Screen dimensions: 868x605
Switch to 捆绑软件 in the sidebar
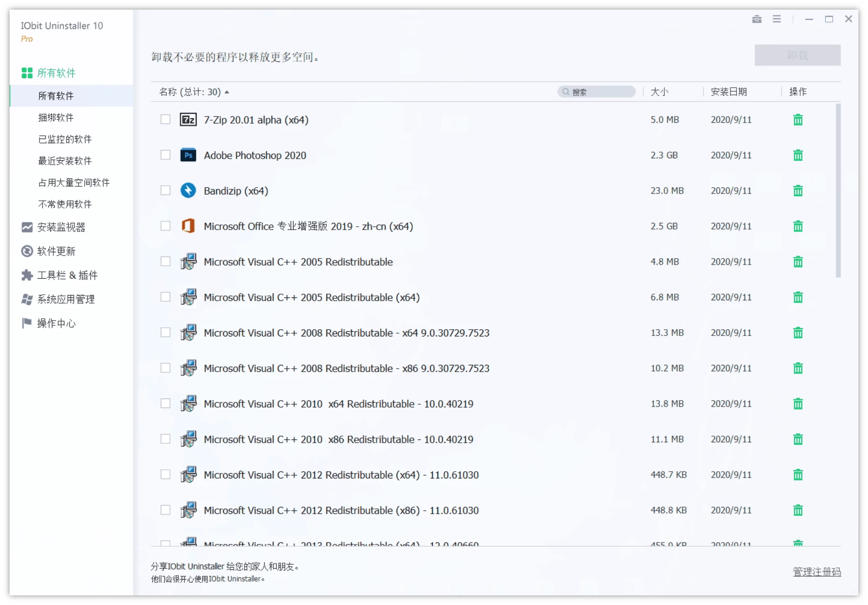pos(54,117)
